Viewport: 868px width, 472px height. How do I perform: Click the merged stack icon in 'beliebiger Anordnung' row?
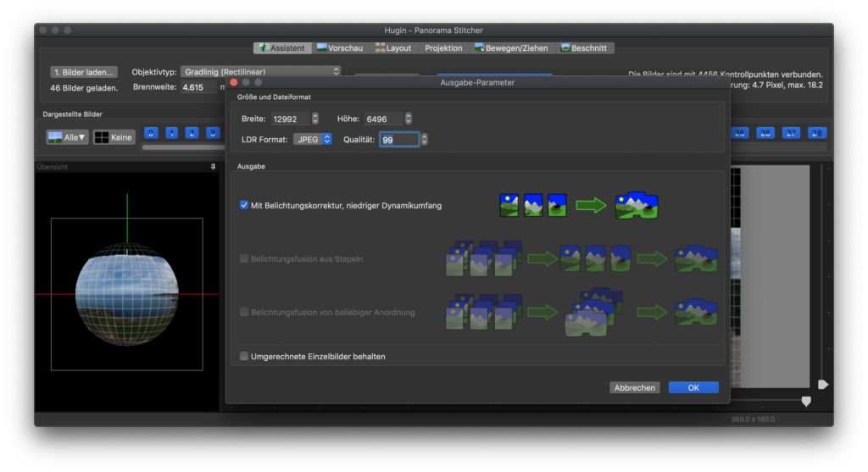tap(594, 312)
